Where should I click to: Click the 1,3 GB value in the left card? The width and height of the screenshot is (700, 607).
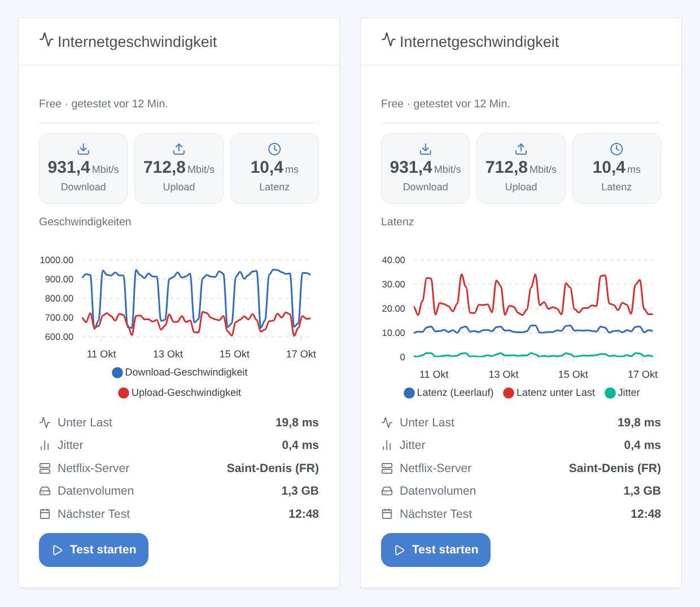pyautogui.click(x=300, y=491)
